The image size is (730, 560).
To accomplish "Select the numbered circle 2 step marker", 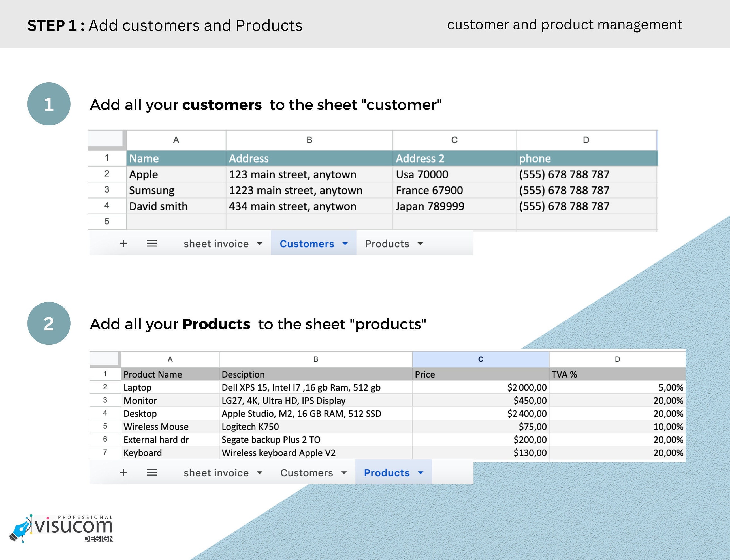I will [49, 324].
